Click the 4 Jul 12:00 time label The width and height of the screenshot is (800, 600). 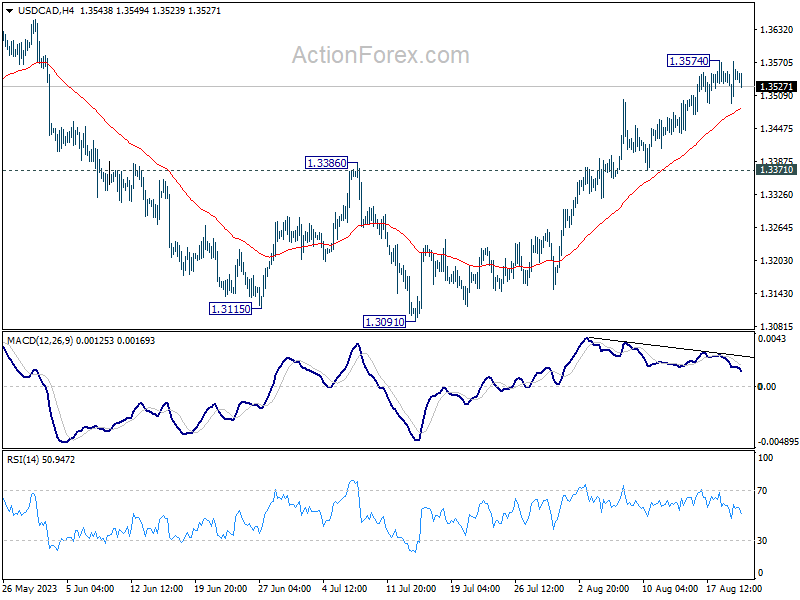[x=345, y=589]
